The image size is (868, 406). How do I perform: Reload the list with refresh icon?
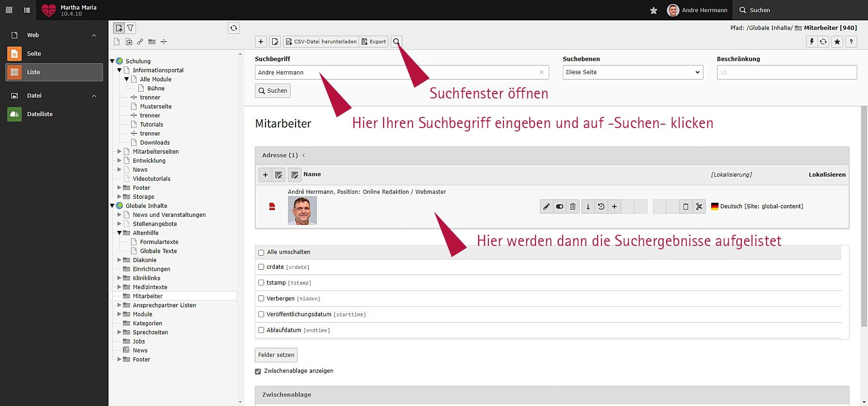coord(823,42)
